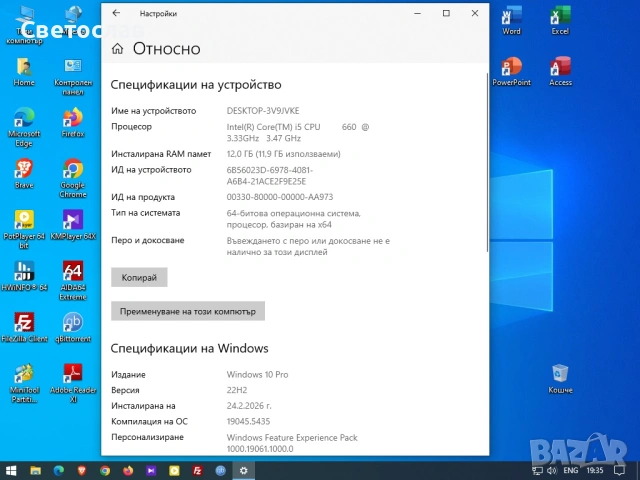Open KMPlayer from the taskbar
This screenshot has height=480, width=640.
(151, 471)
